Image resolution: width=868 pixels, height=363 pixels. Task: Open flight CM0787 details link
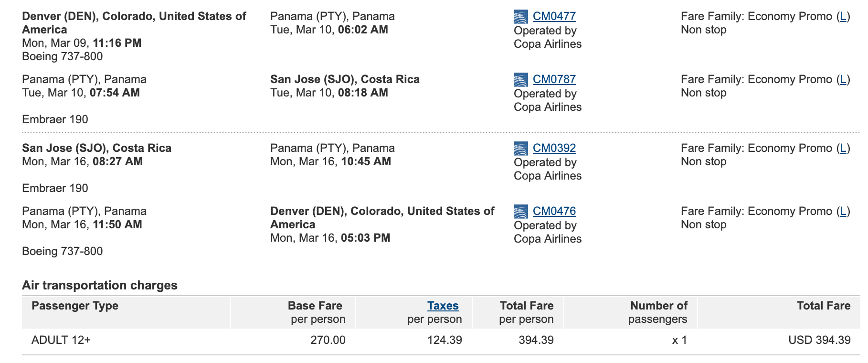[x=554, y=79]
